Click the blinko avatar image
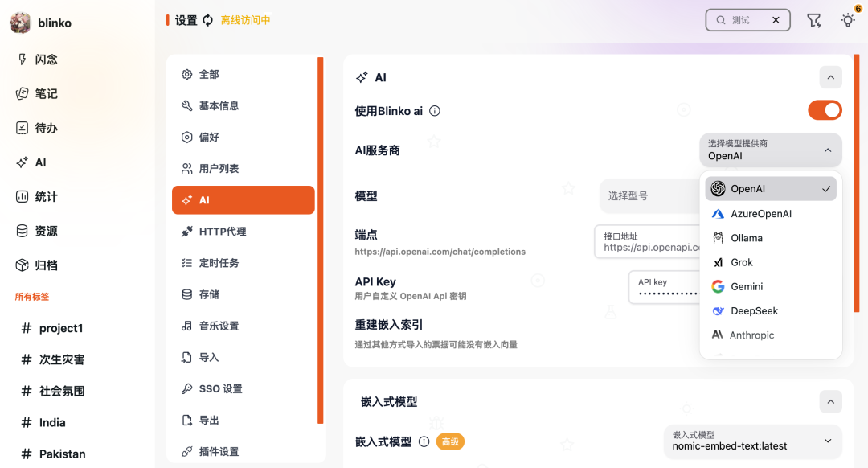Image resolution: width=868 pixels, height=468 pixels. (20, 23)
